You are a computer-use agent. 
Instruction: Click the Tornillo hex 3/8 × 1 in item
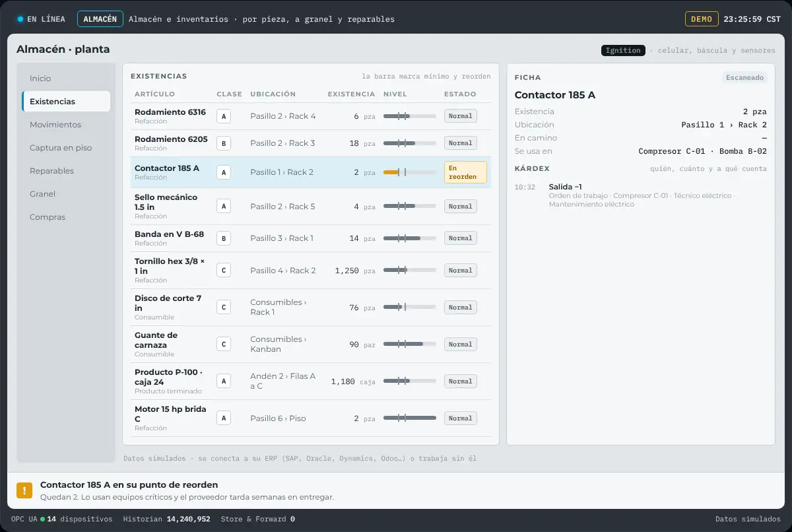pos(170,266)
